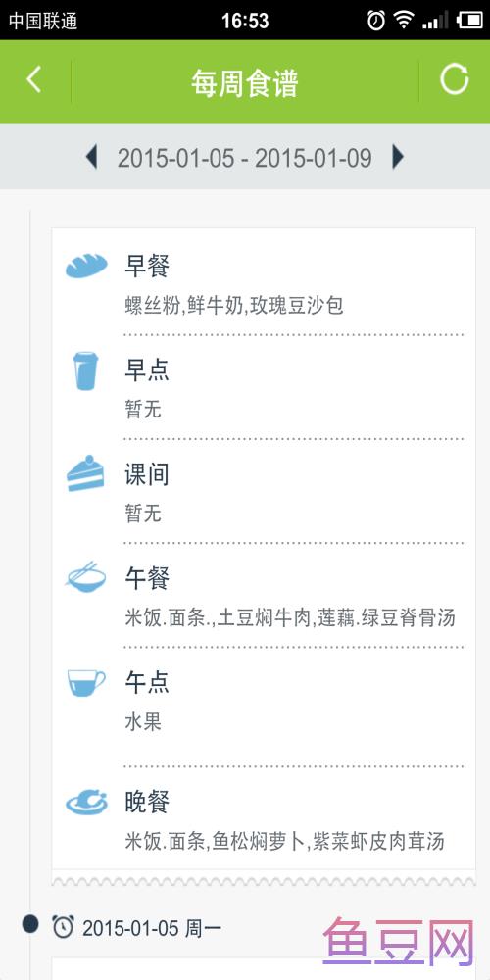Viewport: 490px width, 980px height.
Task: Select the 晚餐 dishes text
Action: [x=284, y=841]
